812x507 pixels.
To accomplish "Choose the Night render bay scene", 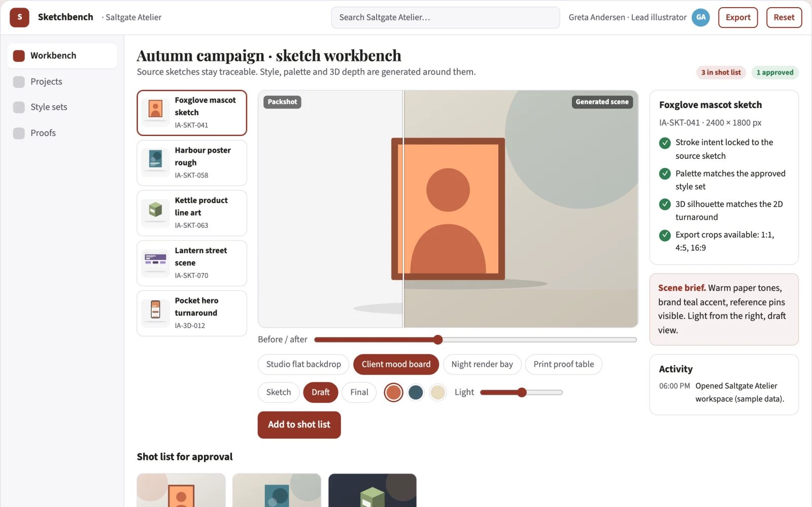I will coord(482,364).
